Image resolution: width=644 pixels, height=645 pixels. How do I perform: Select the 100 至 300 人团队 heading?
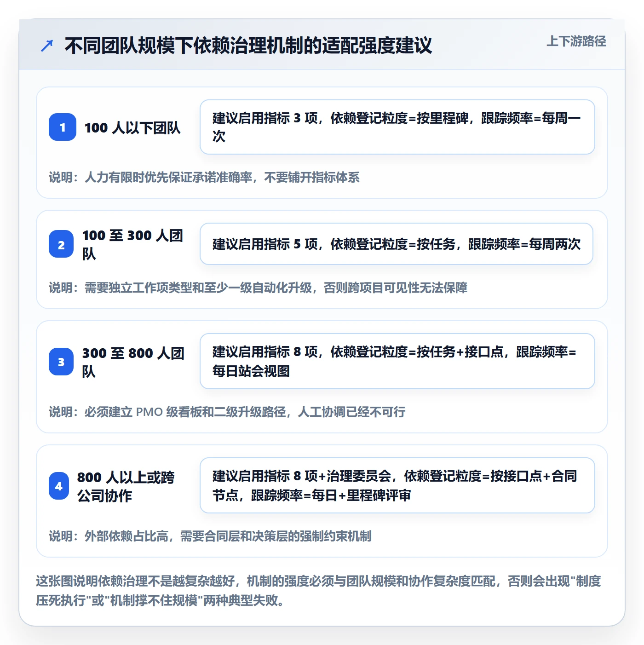point(133,244)
